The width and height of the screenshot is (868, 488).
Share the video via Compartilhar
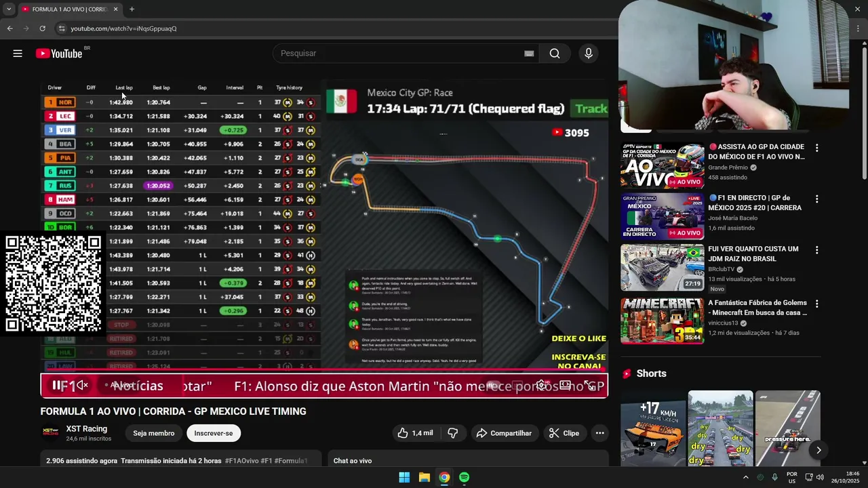coord(505,433)
